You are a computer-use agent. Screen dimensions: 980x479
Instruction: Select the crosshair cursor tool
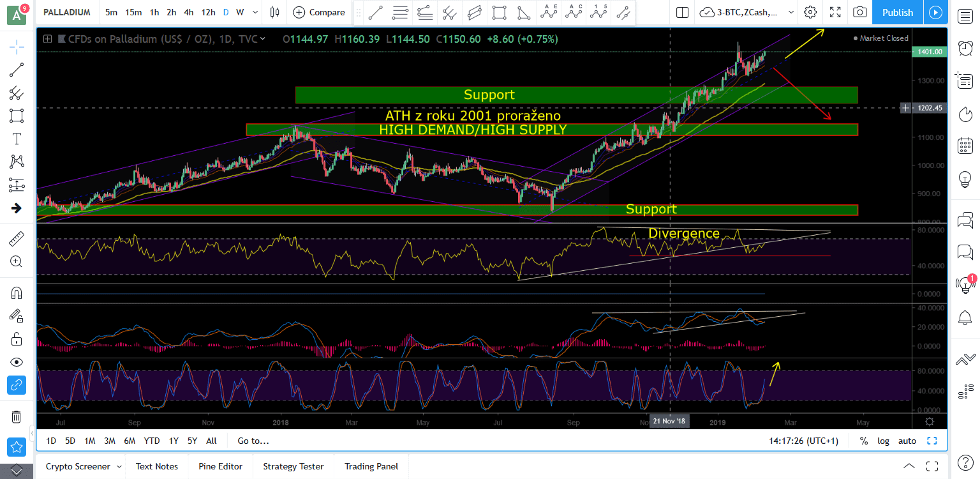17,46
